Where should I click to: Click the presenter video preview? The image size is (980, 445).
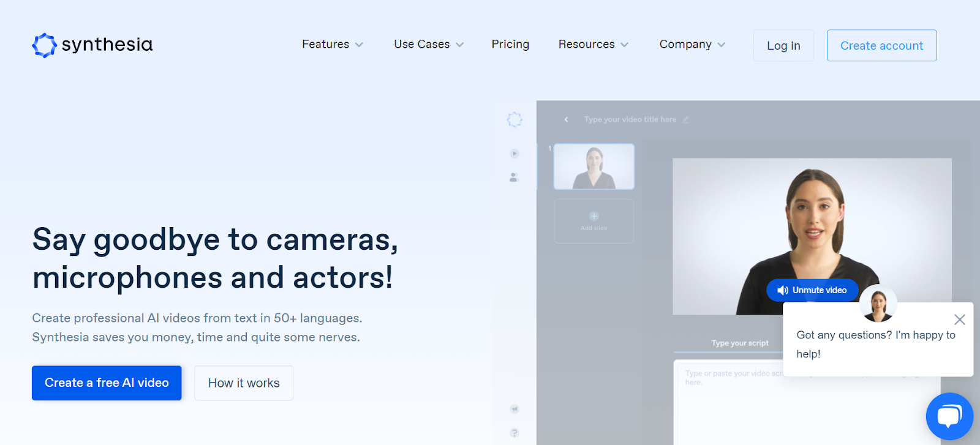(812, 236)
